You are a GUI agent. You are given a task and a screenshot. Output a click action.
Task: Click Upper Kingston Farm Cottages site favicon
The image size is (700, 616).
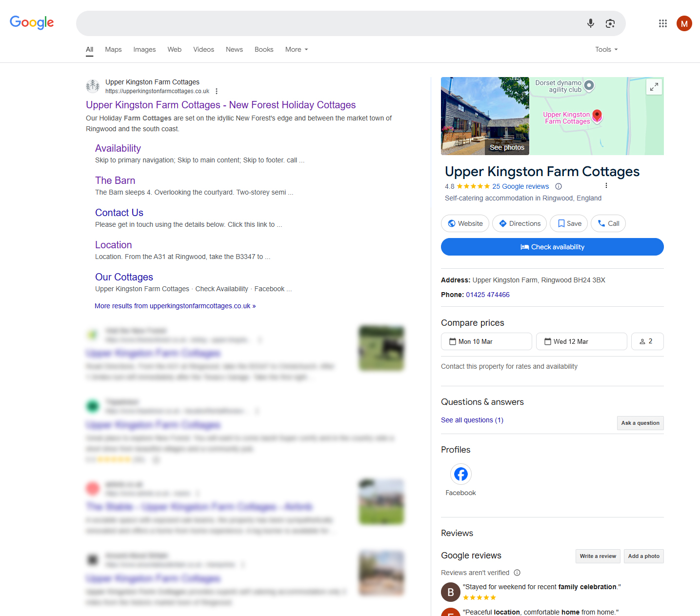tap(93, 86)
